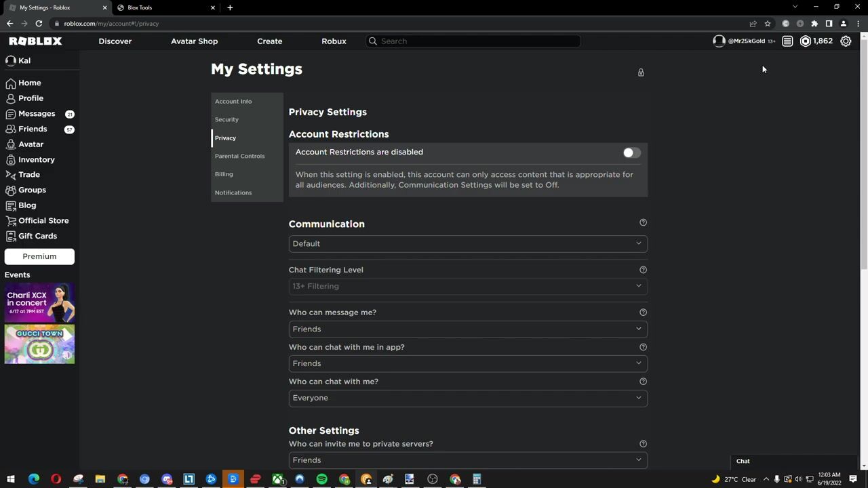Open Blog from the left sidebar
Screen dimensions: 868x488
(21, 205)
